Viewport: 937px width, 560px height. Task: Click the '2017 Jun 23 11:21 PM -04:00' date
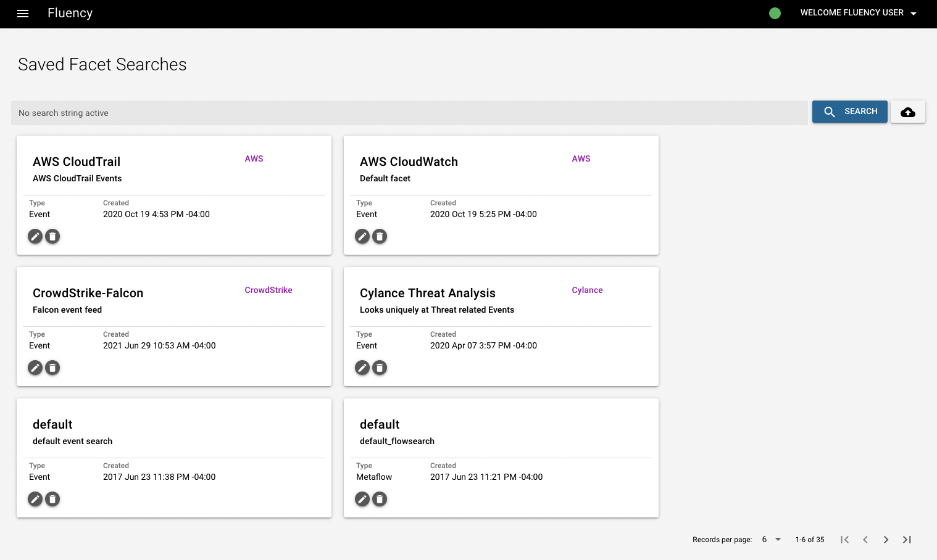coord(486,477)
